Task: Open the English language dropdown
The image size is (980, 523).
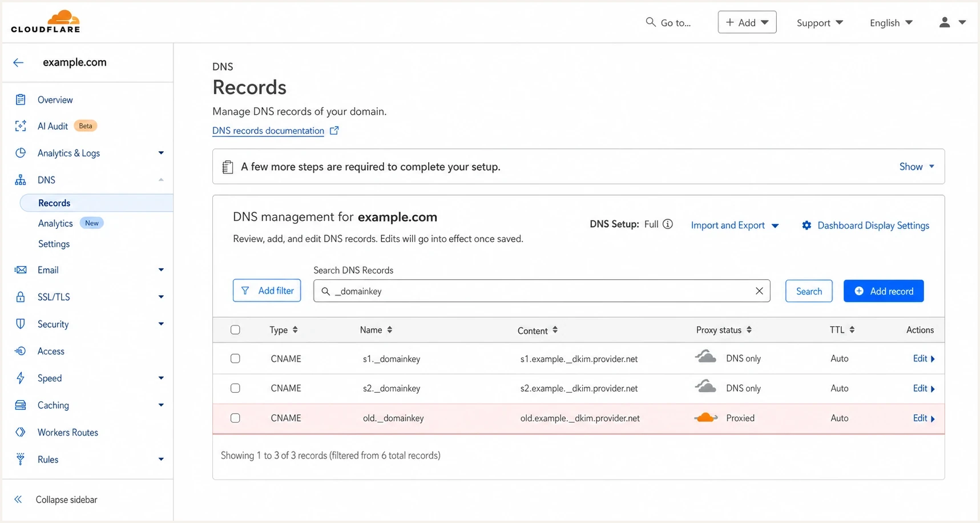Action: (x=891, y=23)
